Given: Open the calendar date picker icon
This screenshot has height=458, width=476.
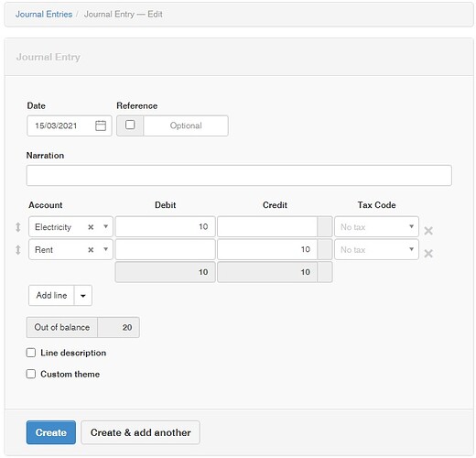Looking at the screenshot, I should (x=101, y=125).
